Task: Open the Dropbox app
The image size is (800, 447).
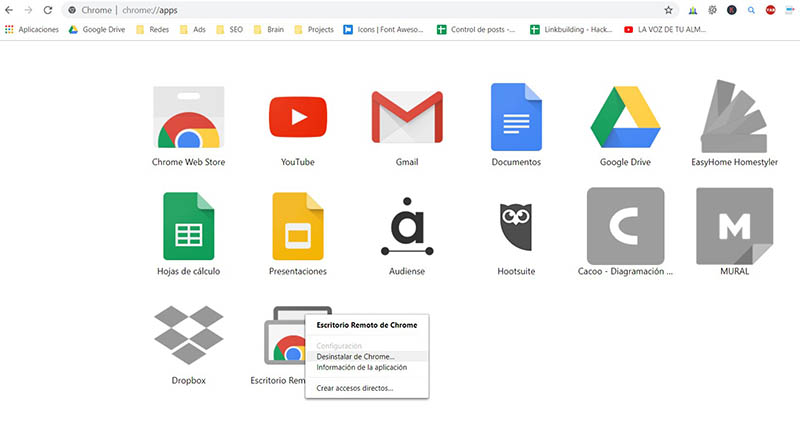Action: pos(188,335)
